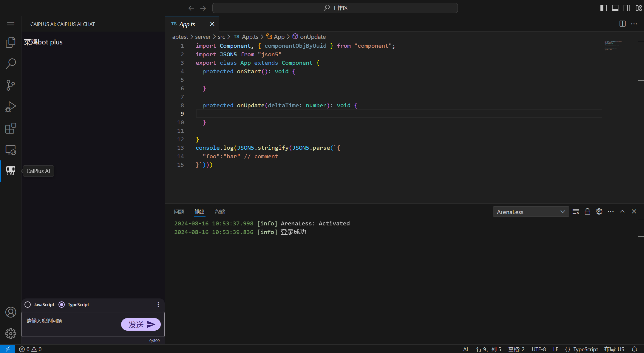Open the Remote Explorer icon
This screenshot has width=644, height=353.
[x=11, y=150]
